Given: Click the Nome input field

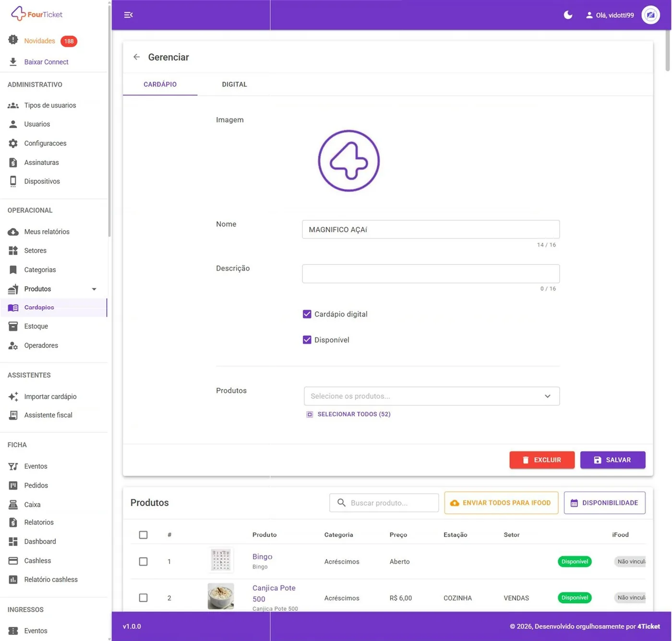Looking at the screenshot, I should pyautogui.click(x=431, y=229).
